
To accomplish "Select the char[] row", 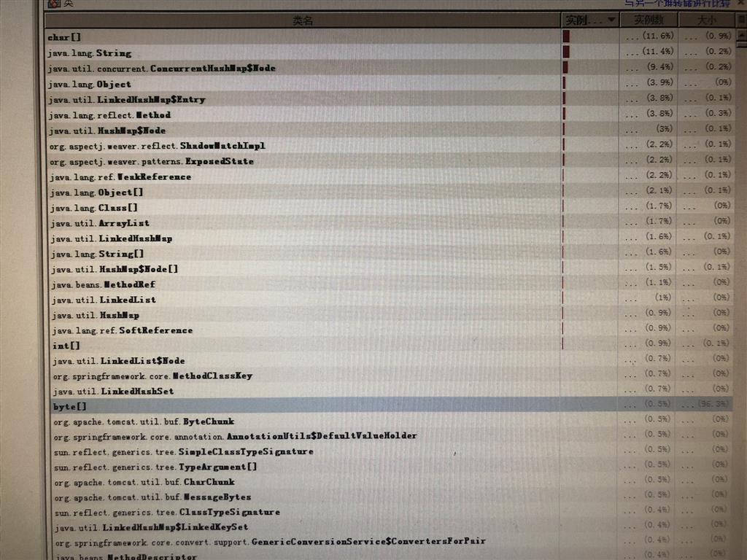I will (391, 36).
